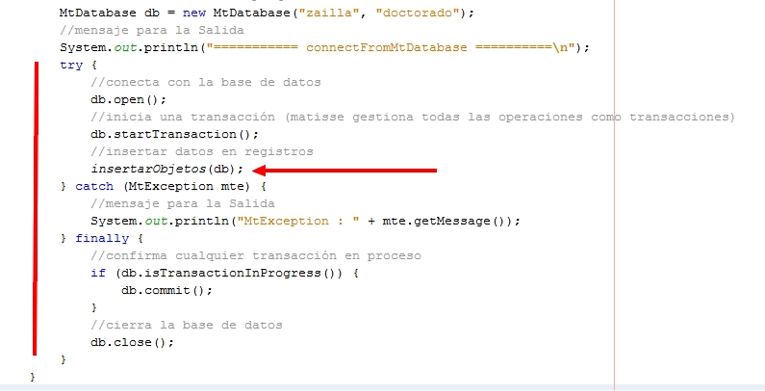765x391 pixels.
Task: Click the comment '//conecta con la base de datos'
Action: [205, 82]
